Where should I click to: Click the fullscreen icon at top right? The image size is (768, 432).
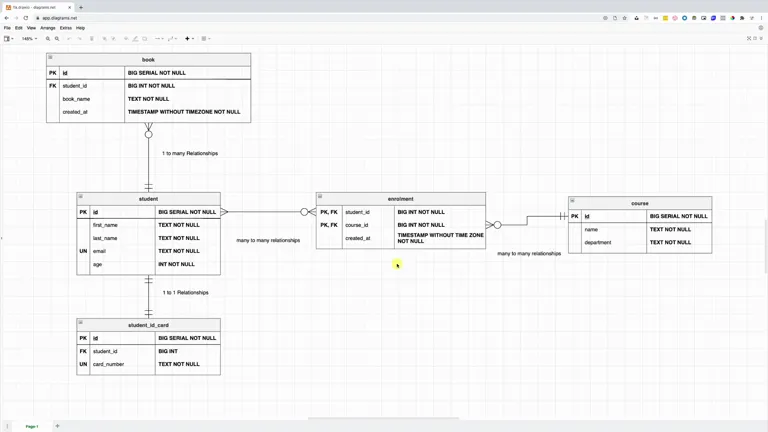click(x=749, y=38)
